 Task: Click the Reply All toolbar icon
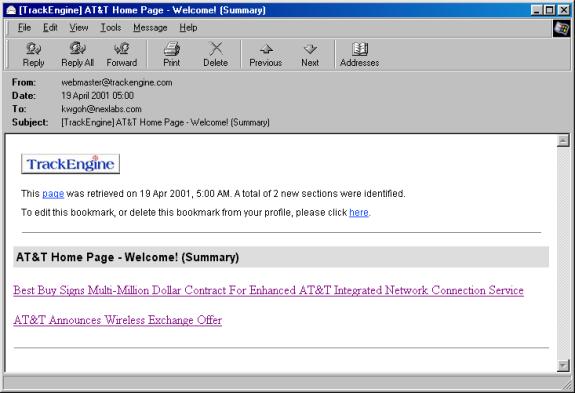click(77, 55)
